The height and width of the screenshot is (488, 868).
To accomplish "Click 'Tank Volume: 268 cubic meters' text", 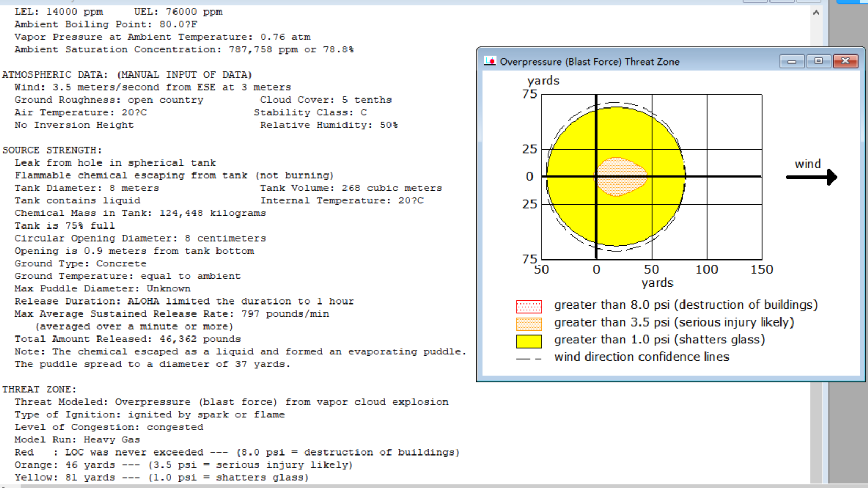I will tap(351, 188).
